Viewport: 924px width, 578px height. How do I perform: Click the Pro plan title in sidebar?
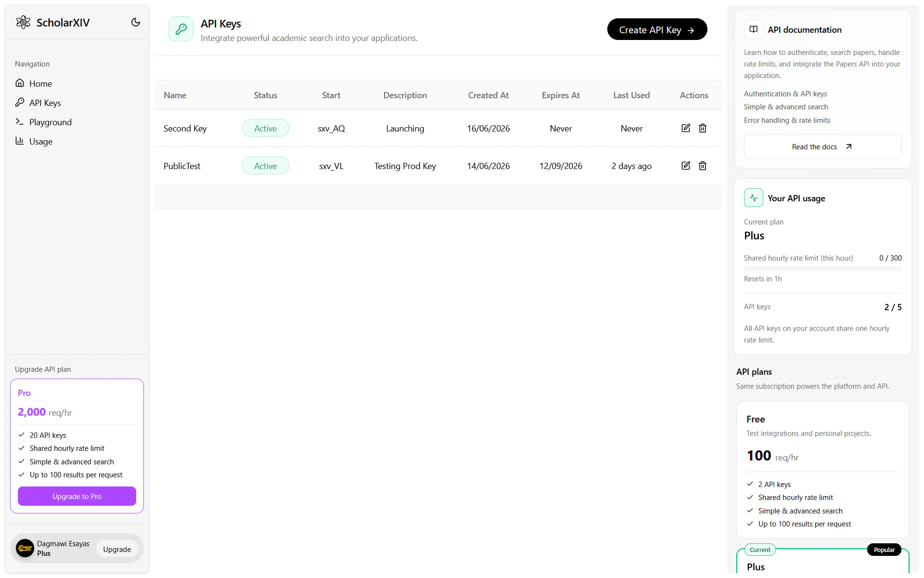24,393
